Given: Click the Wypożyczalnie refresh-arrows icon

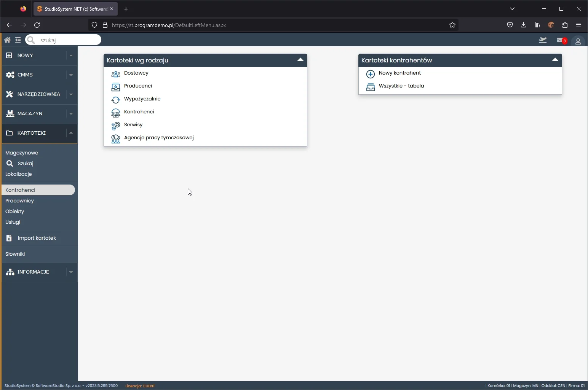Looking at the screenshot, I should tap(115, 100).
